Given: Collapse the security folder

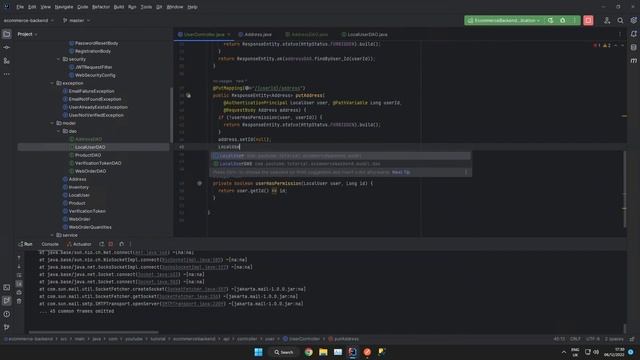Looking at the screenshot, I should point(58,59).
